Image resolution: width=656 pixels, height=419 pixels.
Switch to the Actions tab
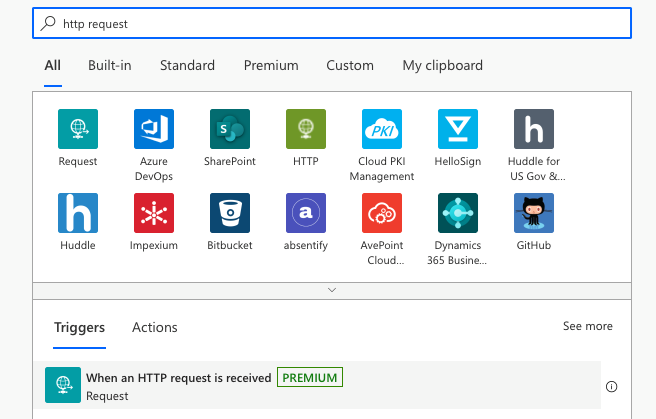pos(155,327)
